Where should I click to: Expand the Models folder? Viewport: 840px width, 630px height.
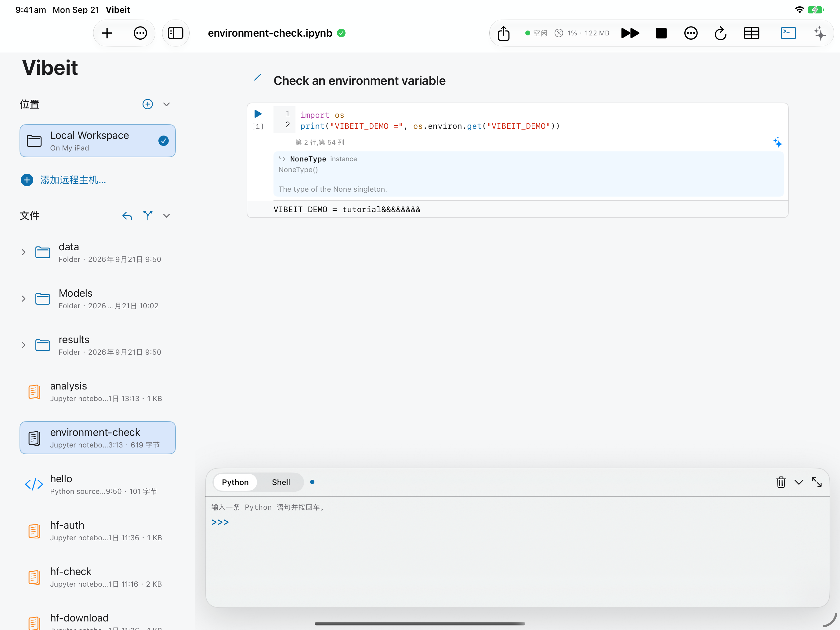24,299
